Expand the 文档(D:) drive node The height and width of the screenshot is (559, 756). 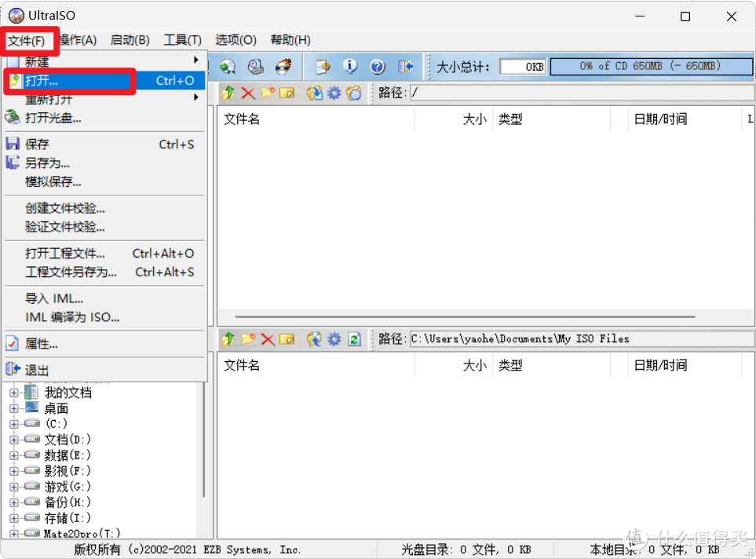[14, 440]
